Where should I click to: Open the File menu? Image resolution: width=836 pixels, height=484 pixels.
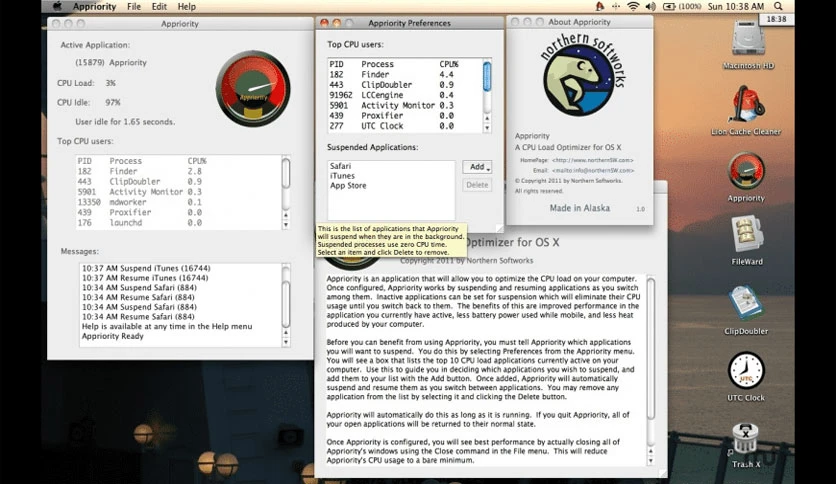click(134, 6)
